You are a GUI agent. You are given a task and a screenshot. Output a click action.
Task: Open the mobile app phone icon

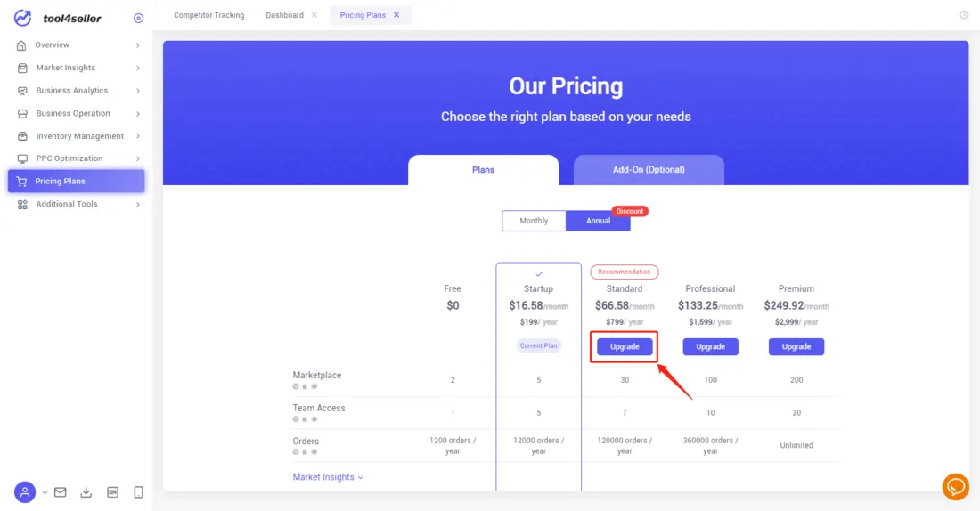click(x=138, y=492)
